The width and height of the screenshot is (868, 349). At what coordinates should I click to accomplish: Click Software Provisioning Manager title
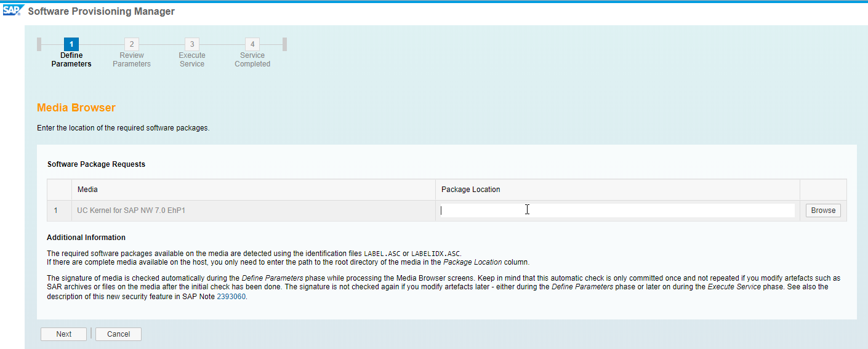(102, 11)
